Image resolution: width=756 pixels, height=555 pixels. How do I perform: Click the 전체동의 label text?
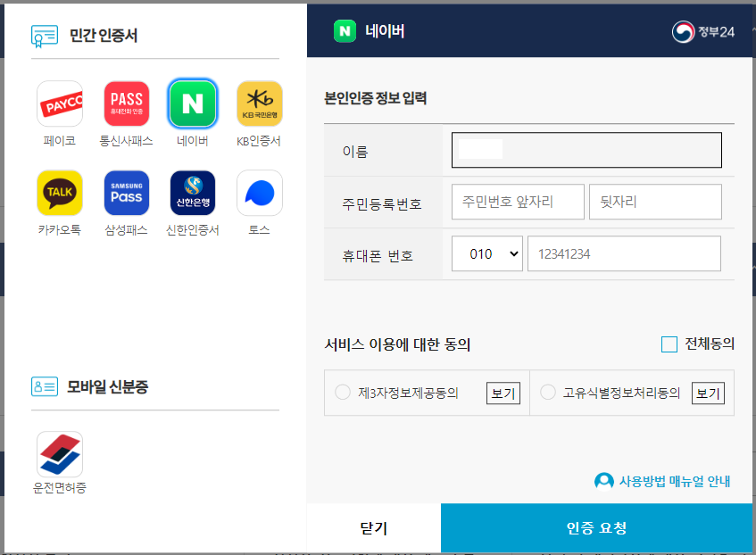[x=710, y=344]
